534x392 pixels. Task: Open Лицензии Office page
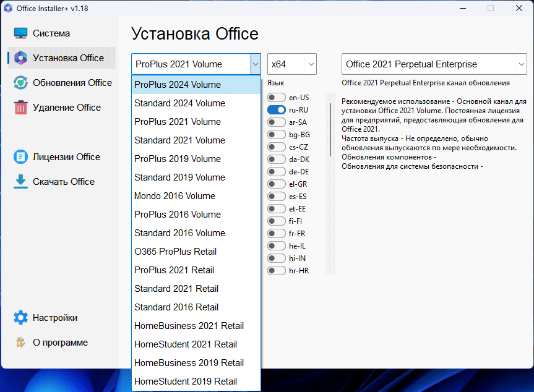point(62,157)
